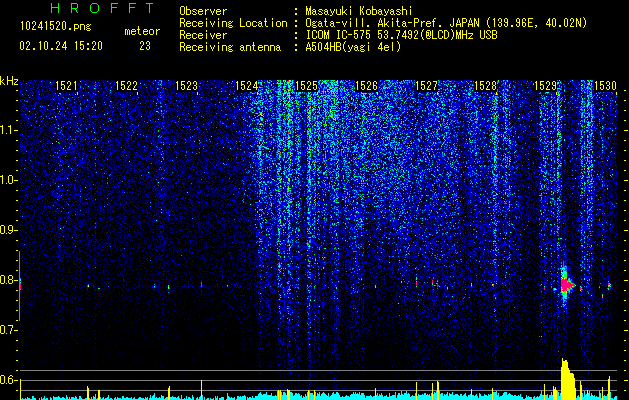
Task: Click the 1.1 kHz axis tick label
Action: pyautogui.click(x=9, y=130)
